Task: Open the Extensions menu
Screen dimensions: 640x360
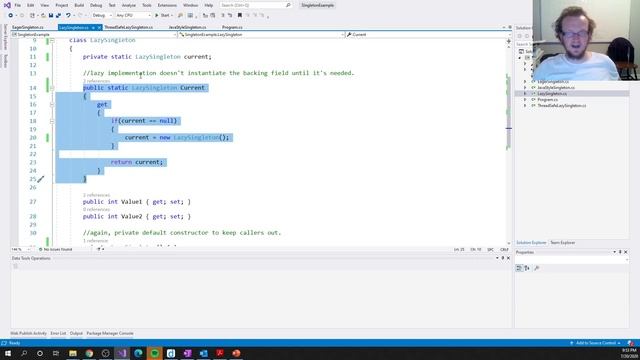Action: click(x=167, y=5)
